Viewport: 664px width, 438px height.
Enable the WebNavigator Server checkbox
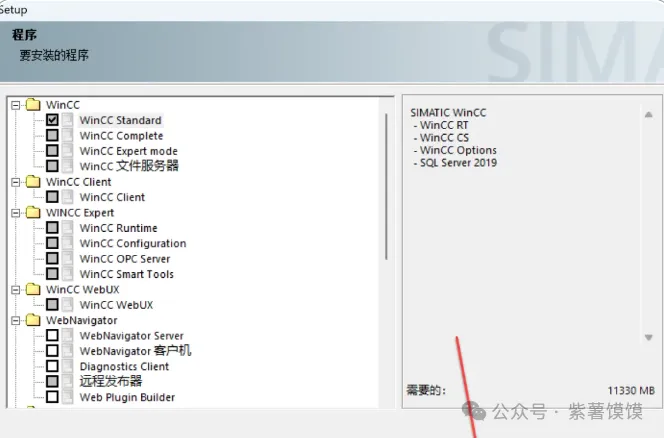click(52, 336)
